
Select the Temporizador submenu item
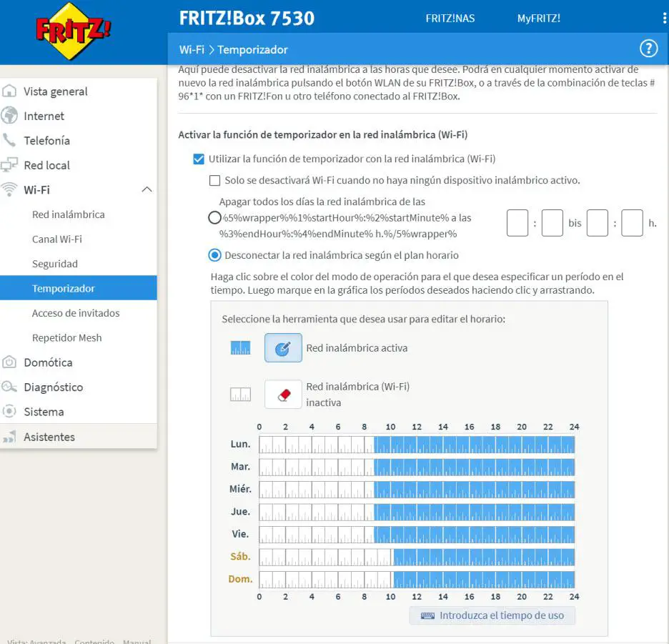[79, 288]
